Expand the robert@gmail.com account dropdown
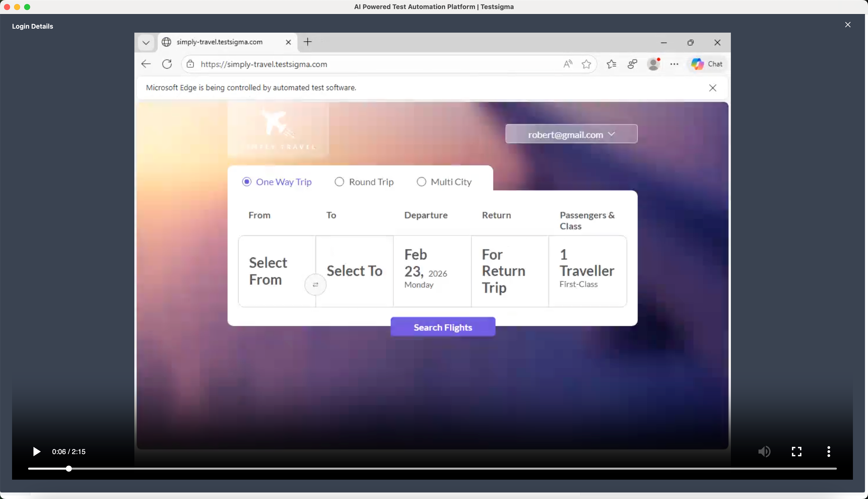This screenshot has width=868, height=499. 571,134
